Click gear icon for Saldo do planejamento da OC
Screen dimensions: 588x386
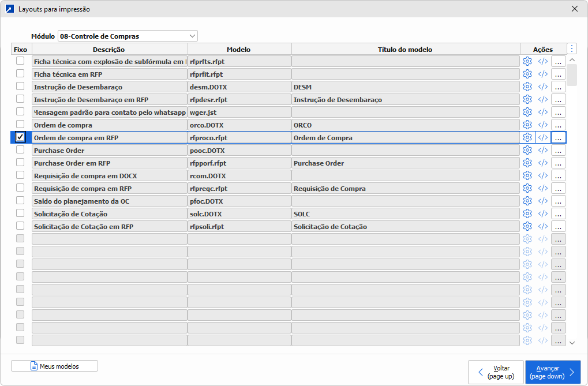[x=527, y=201]
